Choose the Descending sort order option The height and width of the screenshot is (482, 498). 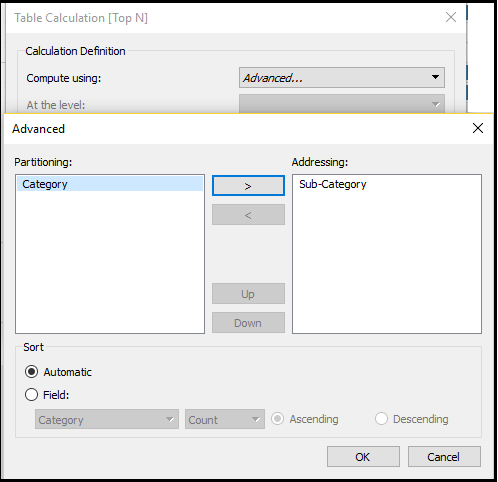click(381, 419)
